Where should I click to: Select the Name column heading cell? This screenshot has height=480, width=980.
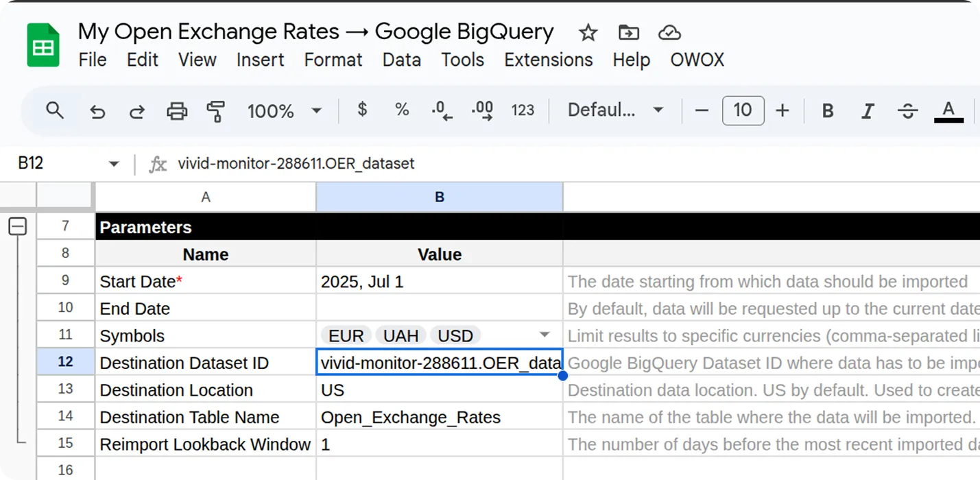[206, 254]
